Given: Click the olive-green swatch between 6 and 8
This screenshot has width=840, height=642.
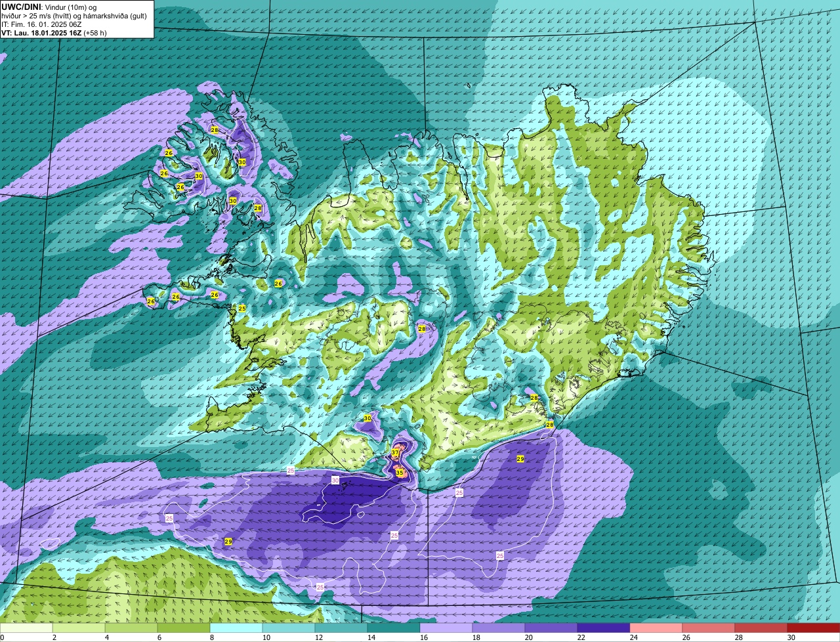Looking at the screenshot, I should click(x=184, y=628).
